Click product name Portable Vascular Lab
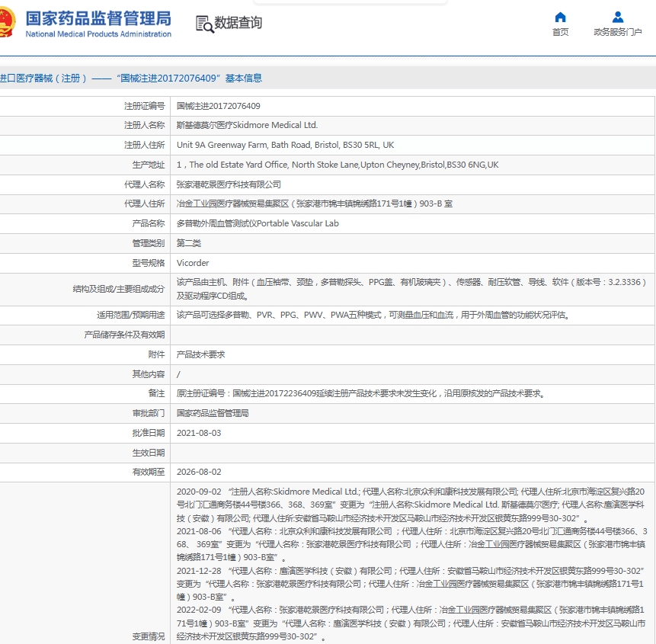The height and width of the screenshot is (644, 656). click(x=258, y=223)
